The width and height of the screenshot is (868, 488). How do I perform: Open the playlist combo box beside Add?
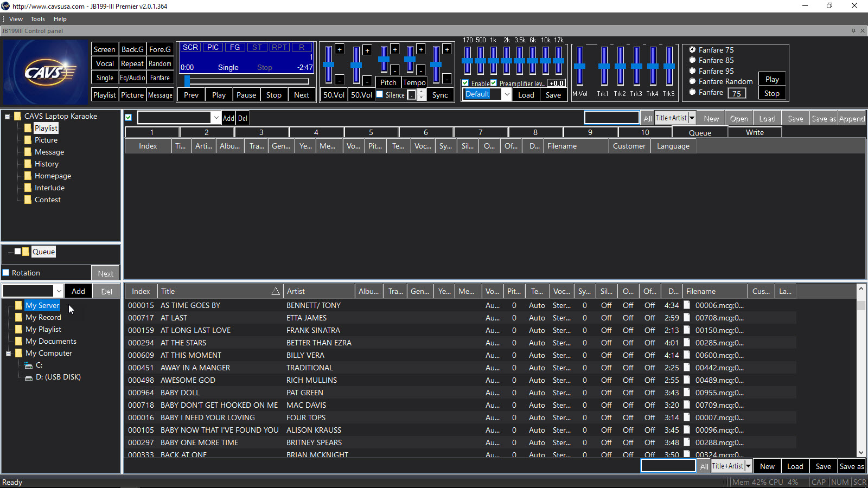pos(216,118)
